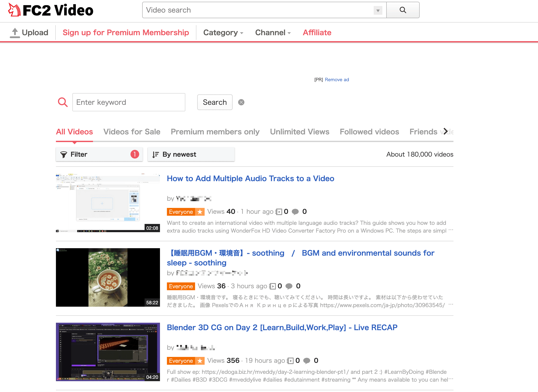The height and width of the screenshot is (392, 538).
Task: Click the Remove ad link
Action: click(x=337, y=80)
